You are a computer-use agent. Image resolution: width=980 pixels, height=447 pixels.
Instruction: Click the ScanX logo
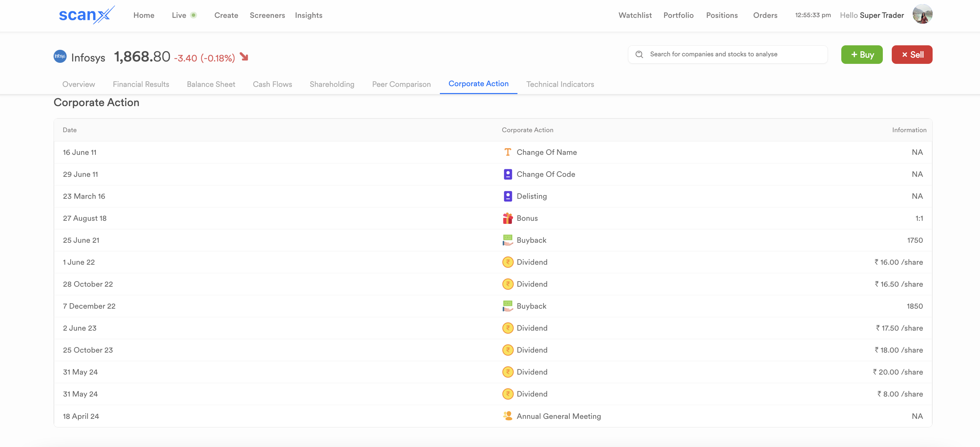tap(87, 15)
